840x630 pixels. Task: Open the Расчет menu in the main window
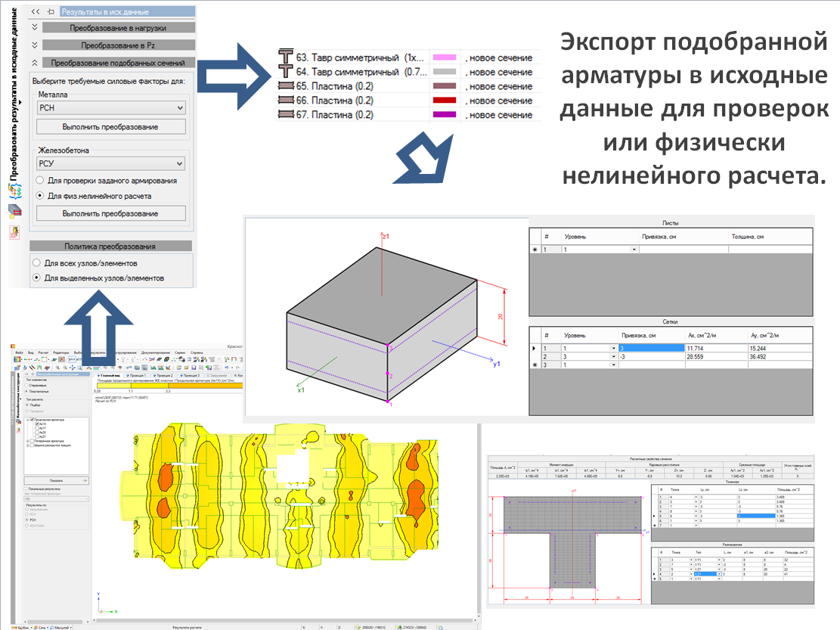click(43, 352)
